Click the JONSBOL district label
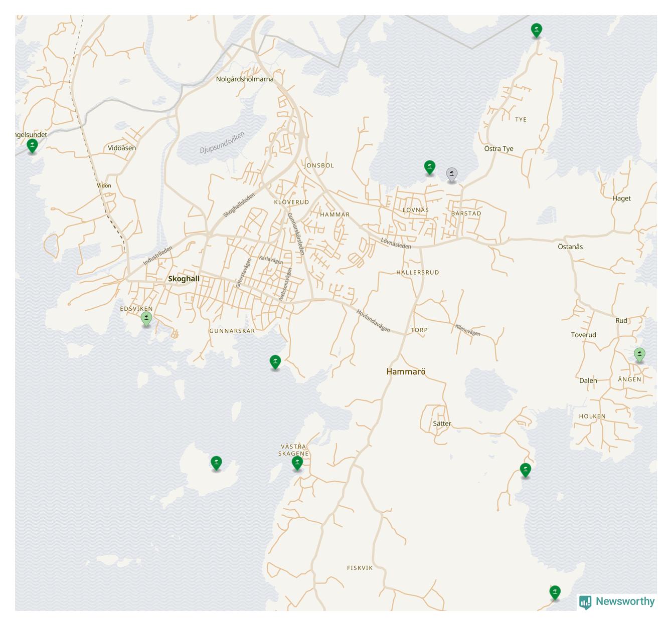 coord(319,165)
